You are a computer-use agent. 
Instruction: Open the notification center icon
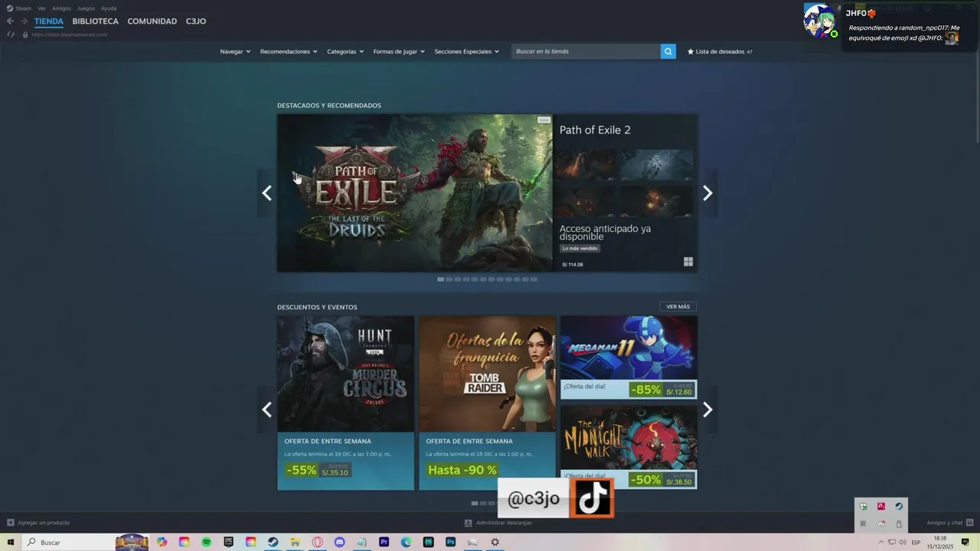click(965, 542)
